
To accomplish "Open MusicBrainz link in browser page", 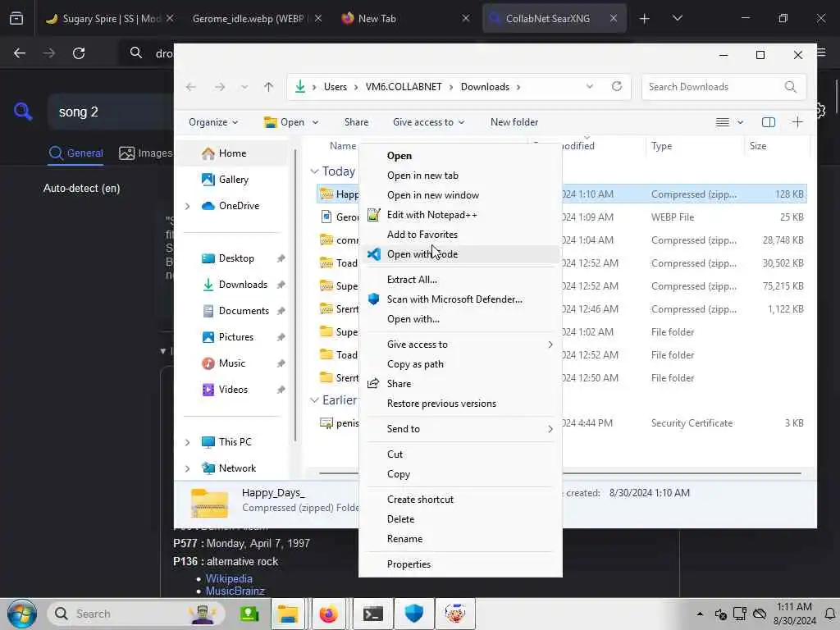I will click(x=235, y=591).
